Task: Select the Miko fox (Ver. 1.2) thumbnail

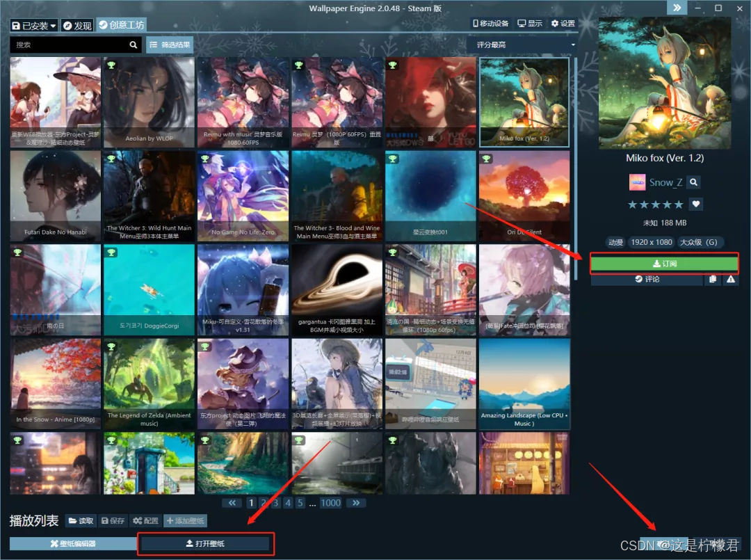Action: click(x=524, y=102)
